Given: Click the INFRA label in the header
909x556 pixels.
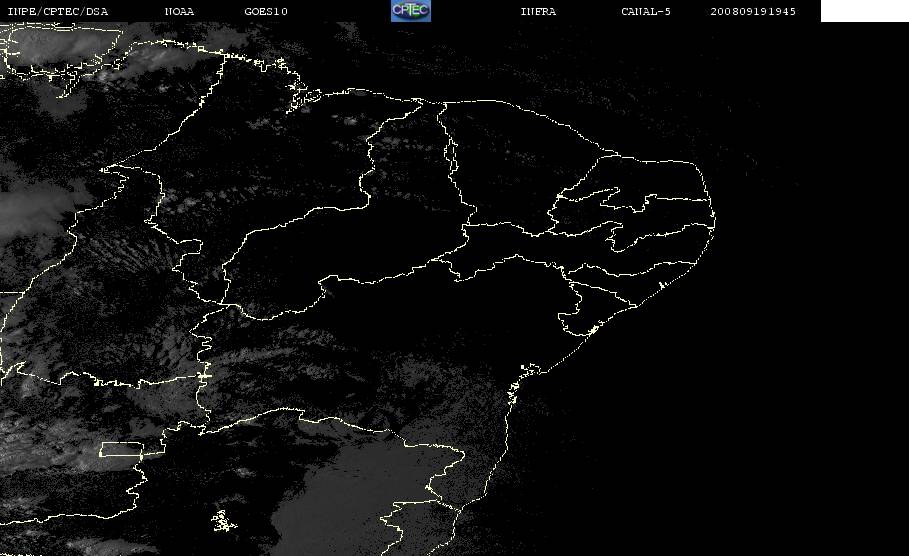Looking at the screenshot, I should click(538, 11).
